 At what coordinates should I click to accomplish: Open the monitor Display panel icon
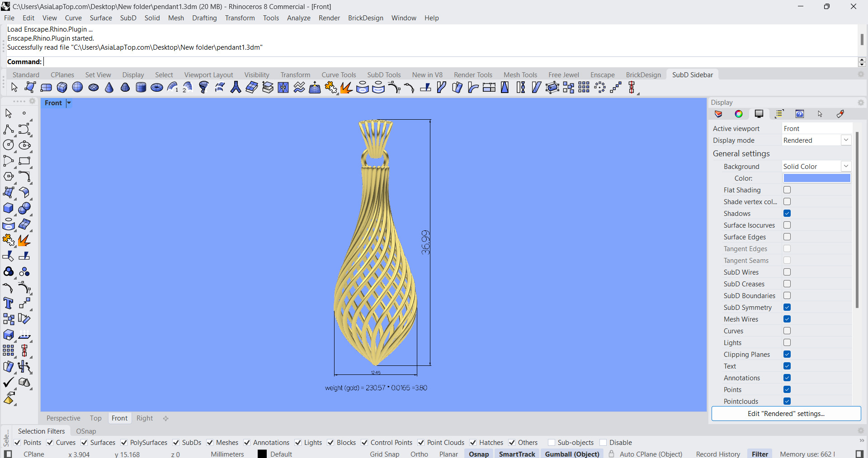pyautogui.click(x=759, y=114)
